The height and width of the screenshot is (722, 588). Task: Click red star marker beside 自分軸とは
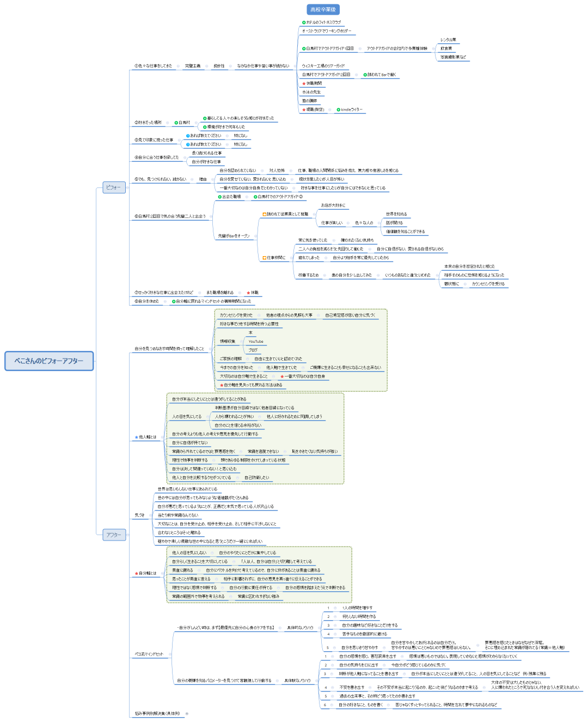136,573
